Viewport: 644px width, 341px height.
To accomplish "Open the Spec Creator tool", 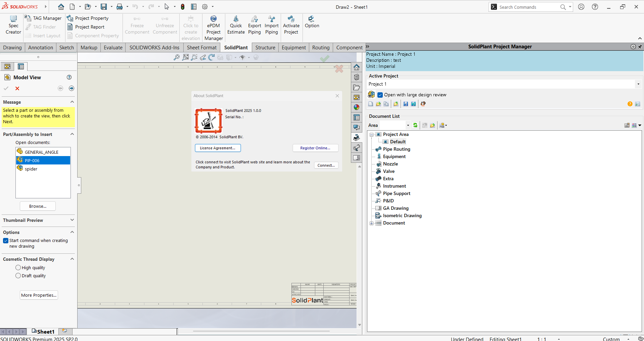I will point(13,25).
